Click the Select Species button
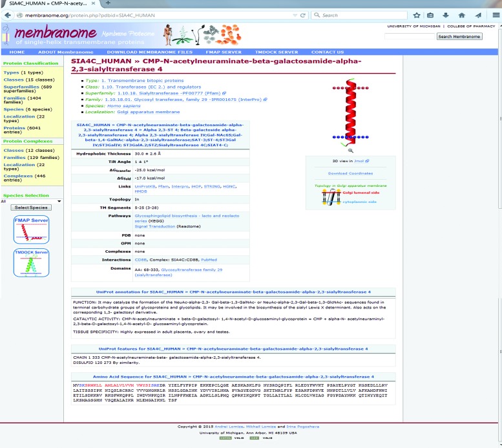This screenshot has width=502, height=448. (31, 208)
